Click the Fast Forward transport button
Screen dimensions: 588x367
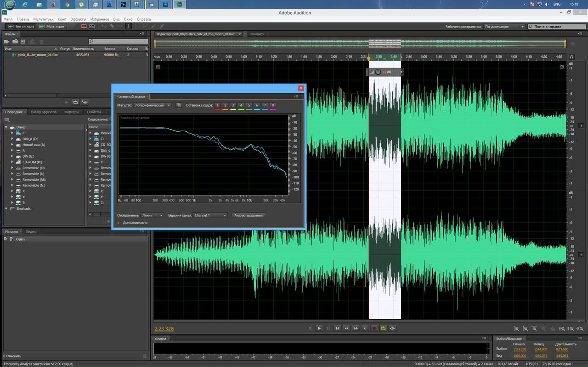coord(356,328)
